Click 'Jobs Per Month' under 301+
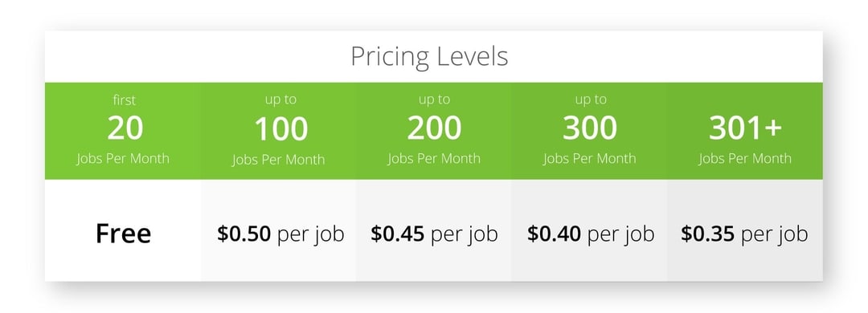Viewport: 868px width, 313px height. click(744, 159)
